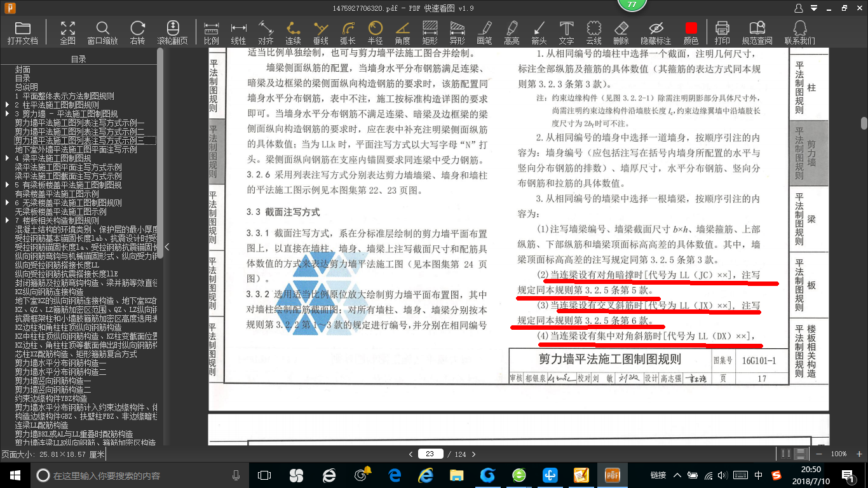Open bookmark '1 平面整体表示方法制图规则'
Image resolution: width=868 pixels, height=488 pixels.
point(65,96)
